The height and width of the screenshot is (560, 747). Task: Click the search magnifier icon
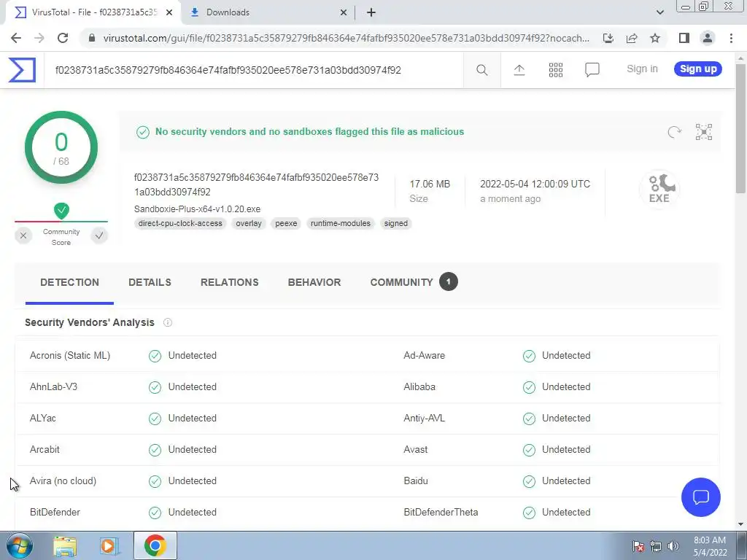click(482, 70)
